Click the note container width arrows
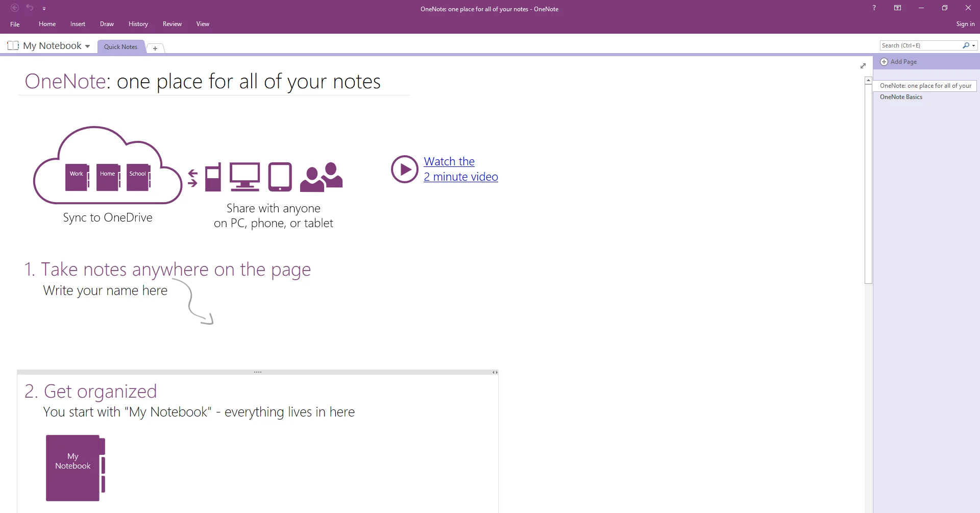 pyautogui.click(x=495, y=372)
